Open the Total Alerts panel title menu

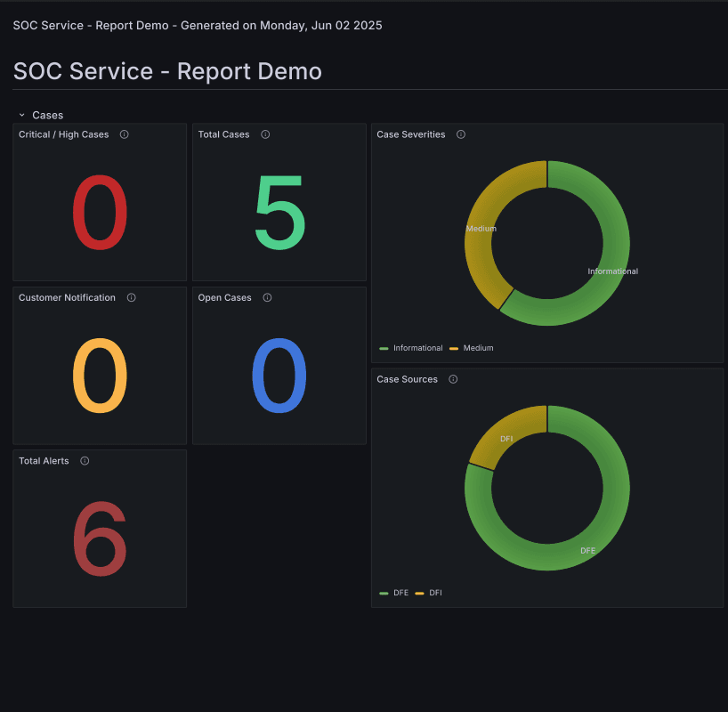[44, 461]
